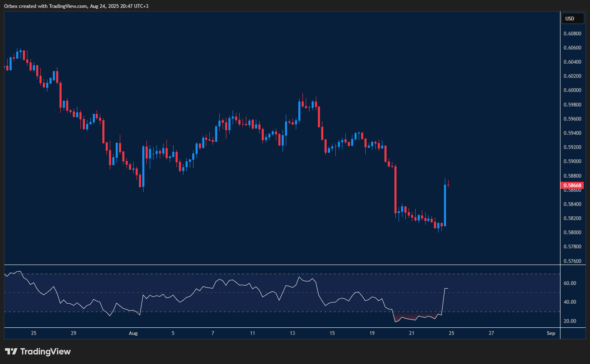Click the 0.60800 price axis label
590x364 pixels.
point(572,33)
